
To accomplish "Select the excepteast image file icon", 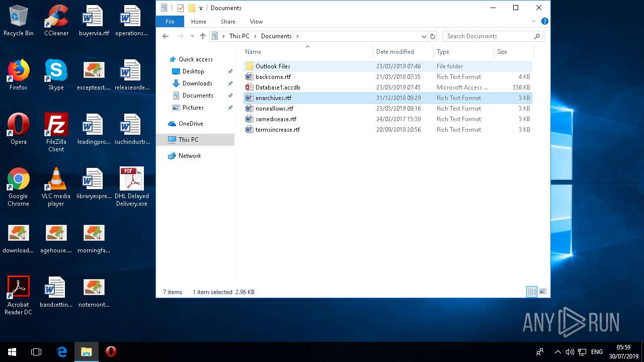I will (x=94, y=75).
